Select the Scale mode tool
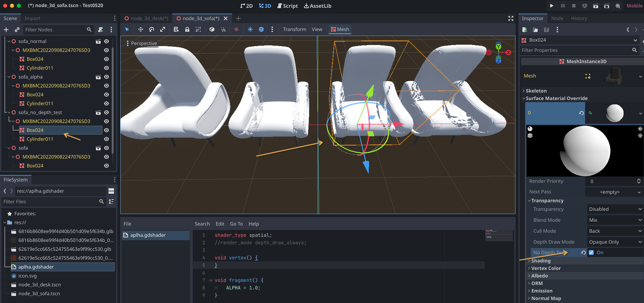Screen dimensions: 644x303 point(163,29)
